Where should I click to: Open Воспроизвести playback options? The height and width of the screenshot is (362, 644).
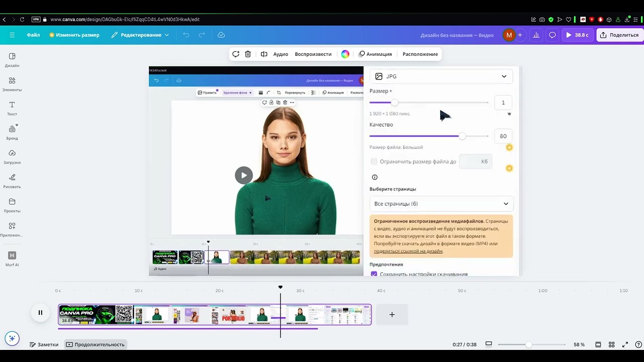coord(313,54)
